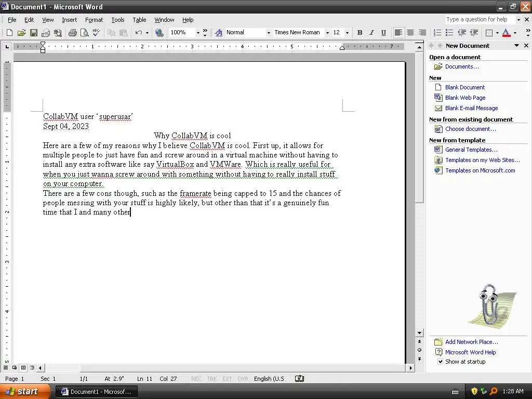Uncheck Show at startup checkbox
The image size is (532, 399).
[x=440, y=362]
